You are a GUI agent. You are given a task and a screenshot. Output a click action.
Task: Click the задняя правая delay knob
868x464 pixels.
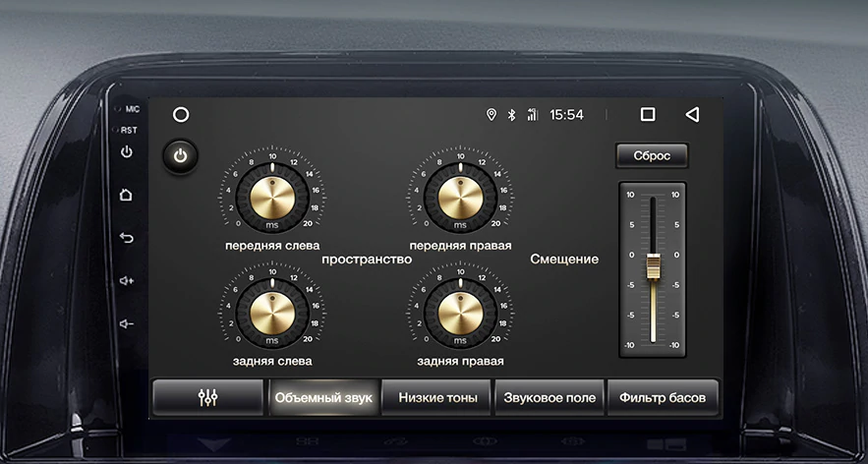(459, 312)
